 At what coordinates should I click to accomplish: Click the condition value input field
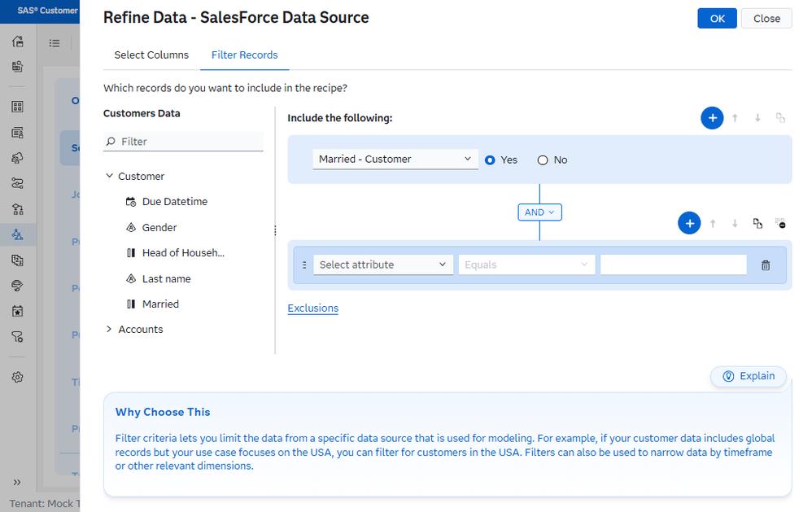[x=673, y=265]
